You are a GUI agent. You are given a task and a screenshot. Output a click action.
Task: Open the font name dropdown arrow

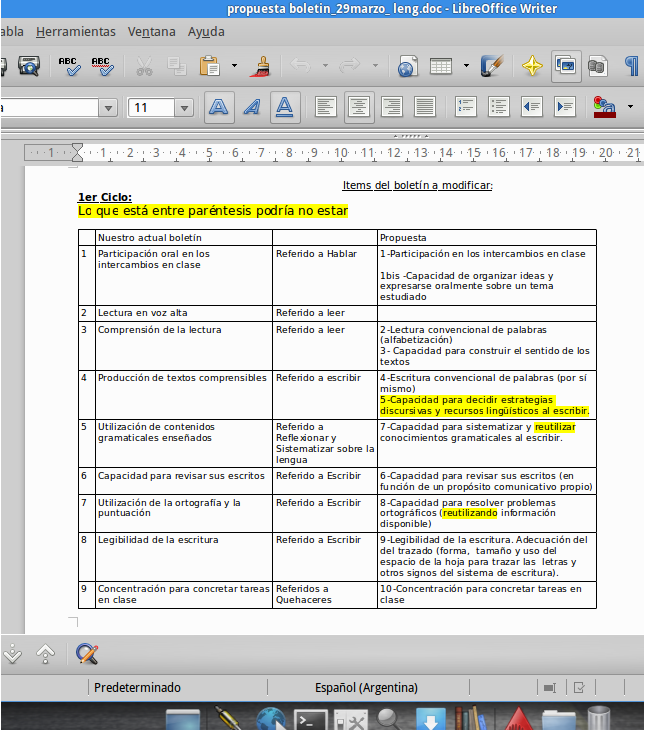108,108
